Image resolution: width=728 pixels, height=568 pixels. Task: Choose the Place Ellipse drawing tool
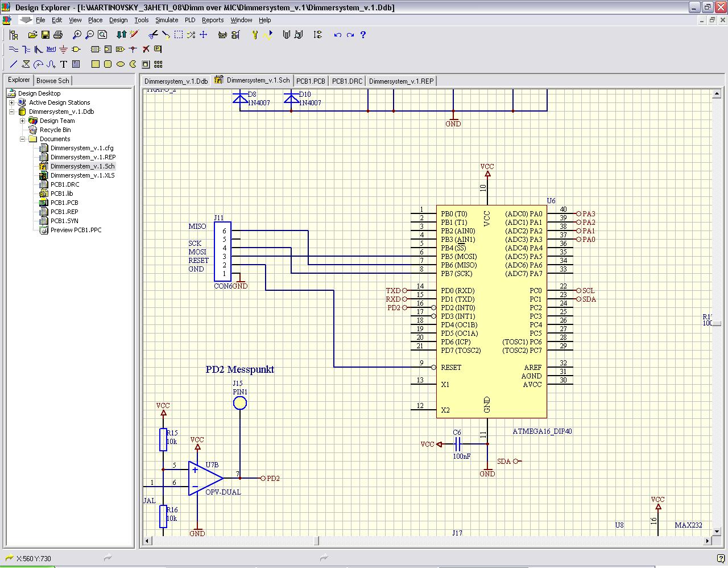(119, 64)
